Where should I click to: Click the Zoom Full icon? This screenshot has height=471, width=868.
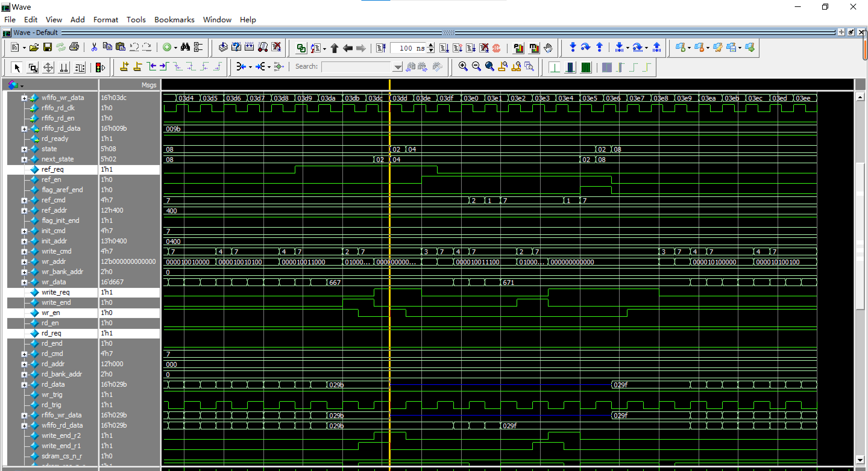pos(489,67)
